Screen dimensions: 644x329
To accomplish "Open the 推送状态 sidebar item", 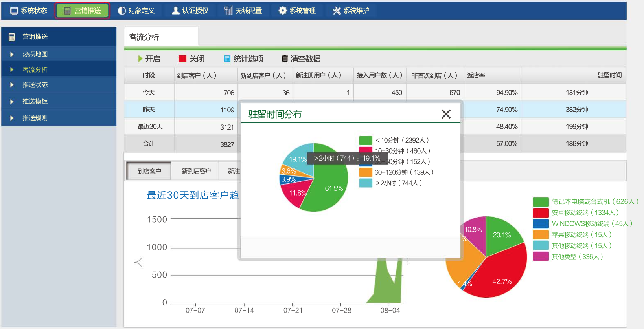I will click(x=59, y=85).
